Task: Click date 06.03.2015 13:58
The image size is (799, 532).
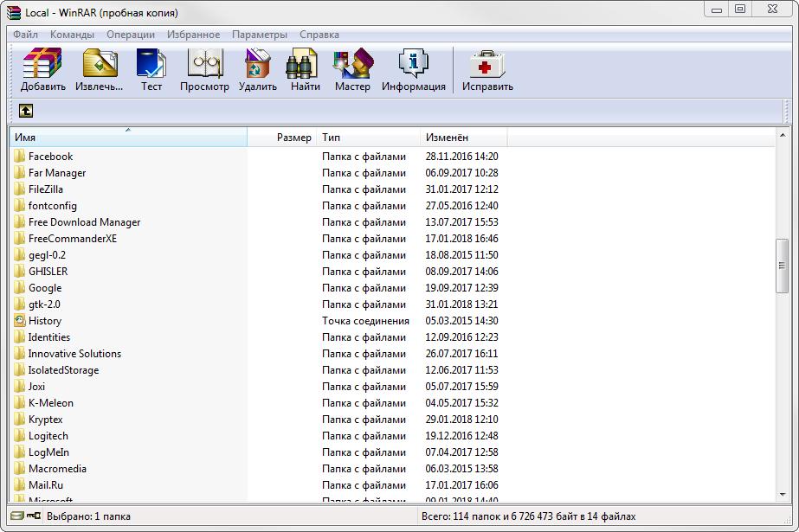Action: [x=461, y=468]
